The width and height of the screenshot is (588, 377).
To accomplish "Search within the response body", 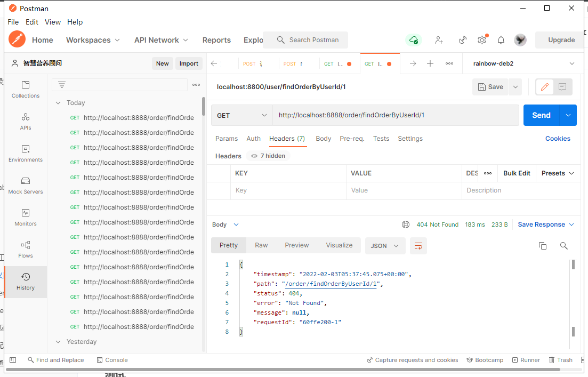I will [x=563, y=246].
